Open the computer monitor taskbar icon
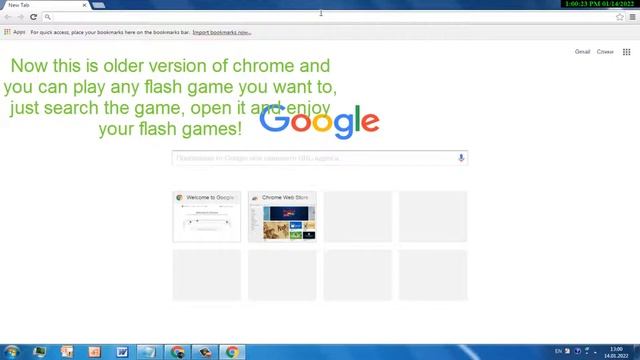The height and width of the screenshot is (360, 640). point(40,352)
